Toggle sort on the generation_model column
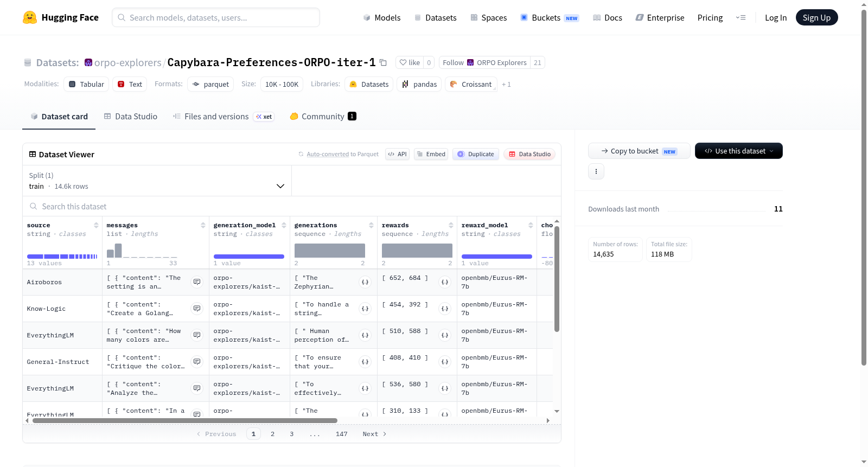Image resolution: width=868 pixels, height=467 pixels. click(x=284, y=225)
